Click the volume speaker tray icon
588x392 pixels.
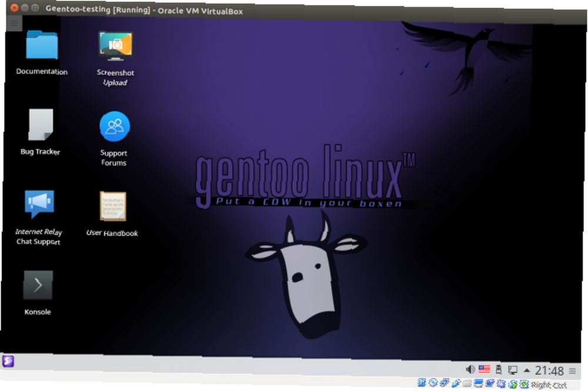click(x=470, y=370)
